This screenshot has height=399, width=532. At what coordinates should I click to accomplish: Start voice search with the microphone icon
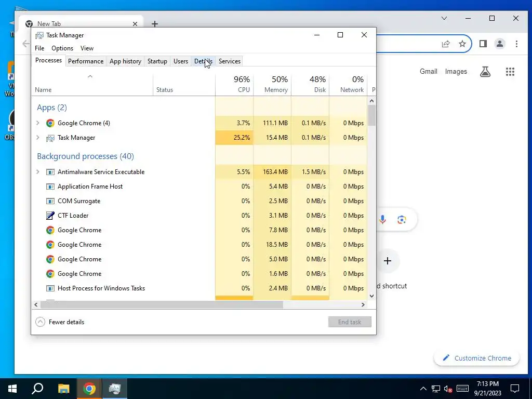[x=382, y=220]
